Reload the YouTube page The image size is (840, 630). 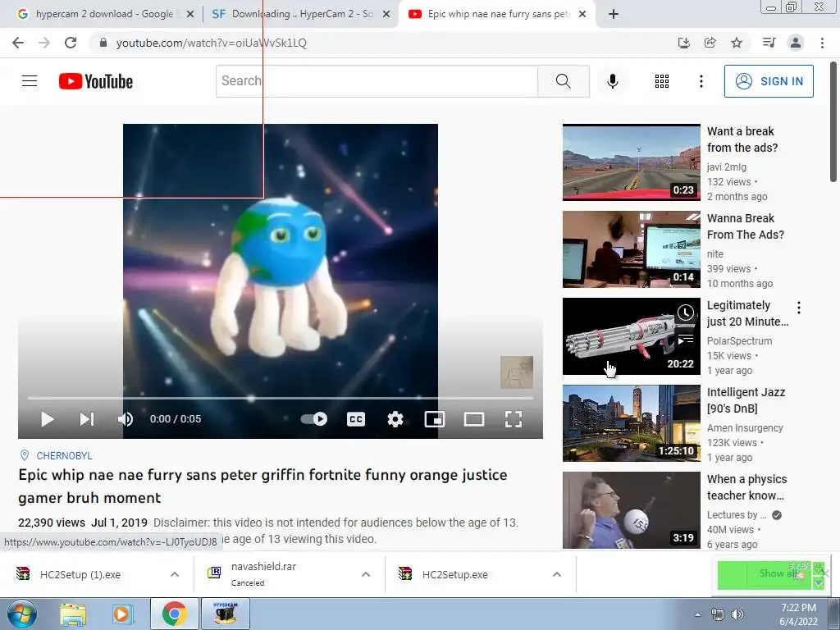(71, 43)
